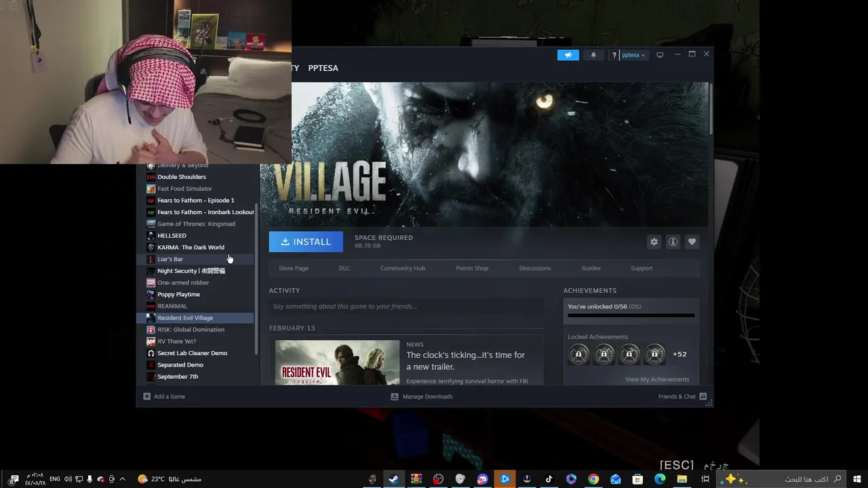Open the PPTESA profile tab
Viewport: 868px width, 488px height.
pos(323,68)
